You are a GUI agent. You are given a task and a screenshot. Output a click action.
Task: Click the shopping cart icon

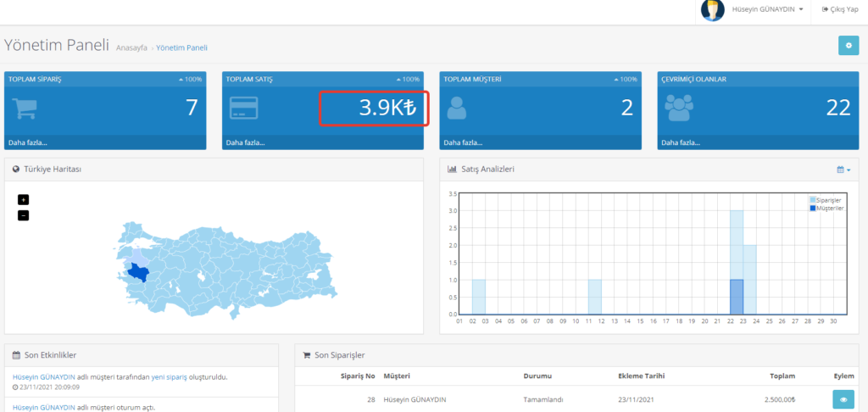(x=26, y=109)
